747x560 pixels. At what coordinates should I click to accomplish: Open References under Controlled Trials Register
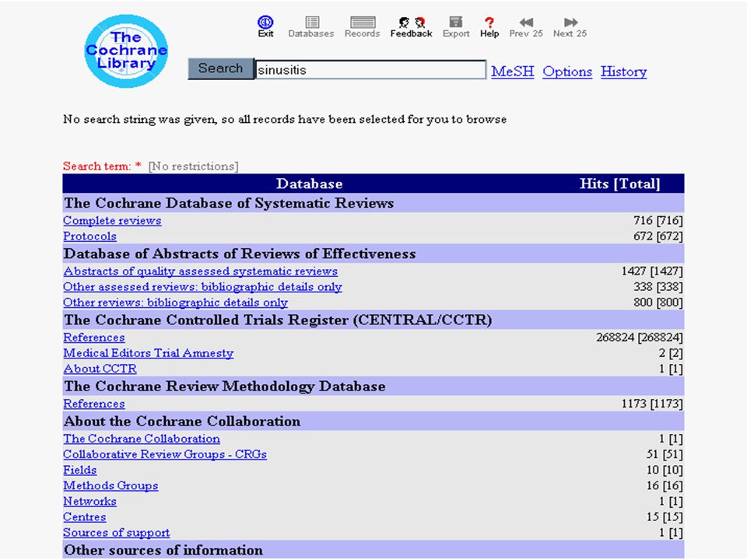click(94, 337)
